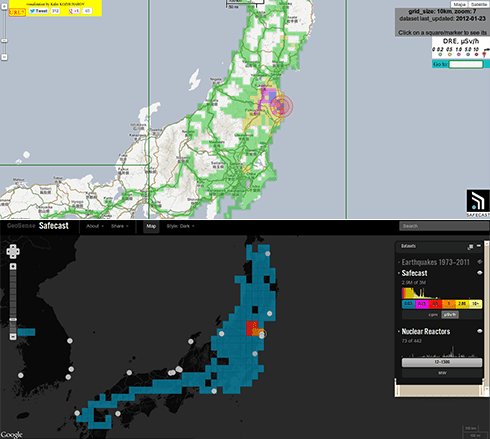This screenshot has width=490, height=439.
Task: Click the green 0.2 legend dot
Action: [x=440, y=54]
